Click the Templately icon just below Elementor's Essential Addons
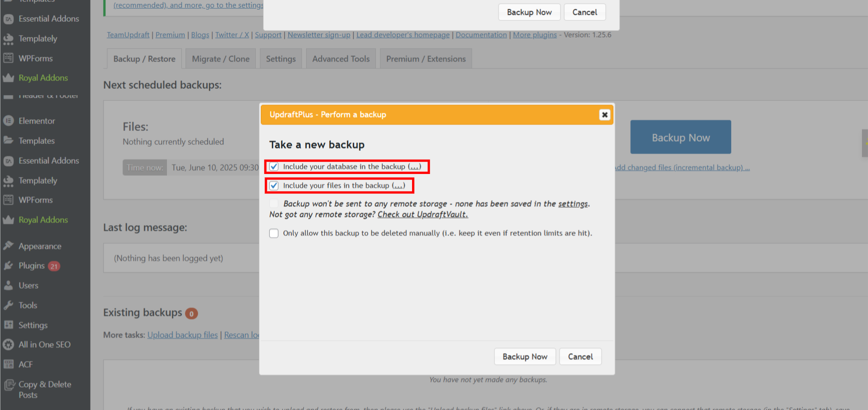868x410 pixels. click(8, 180)
